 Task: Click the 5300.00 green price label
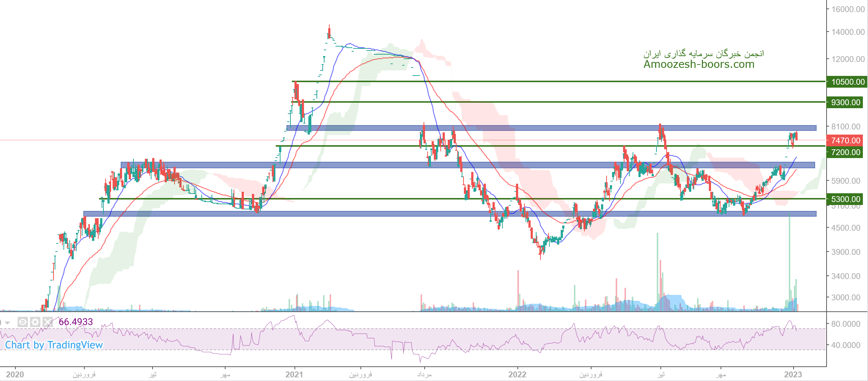[x=845, y=199]
